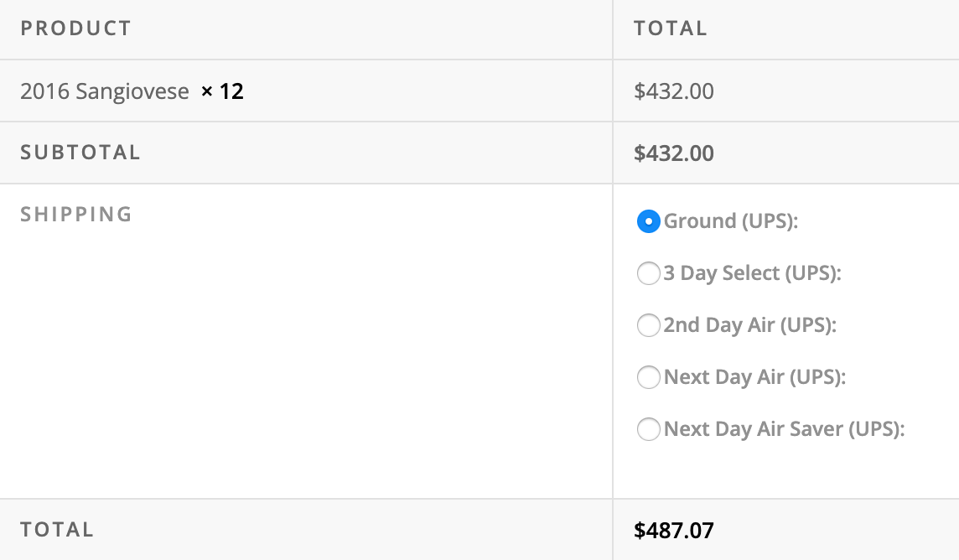This screenshot has height=560, width=959.
Task: Choose Next Day Air Saver (UPS) radio
Action: (x=648, y=429)
